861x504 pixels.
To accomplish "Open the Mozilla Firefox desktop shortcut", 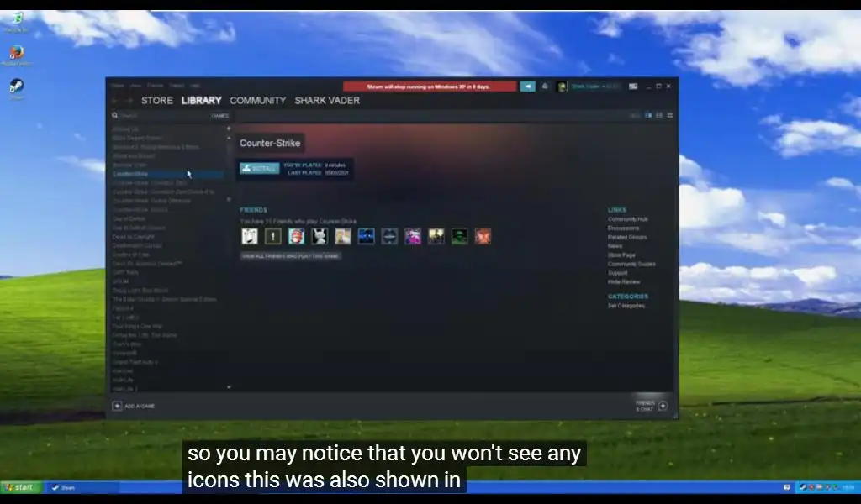I will pyautogui.click(x=17, y=56).
